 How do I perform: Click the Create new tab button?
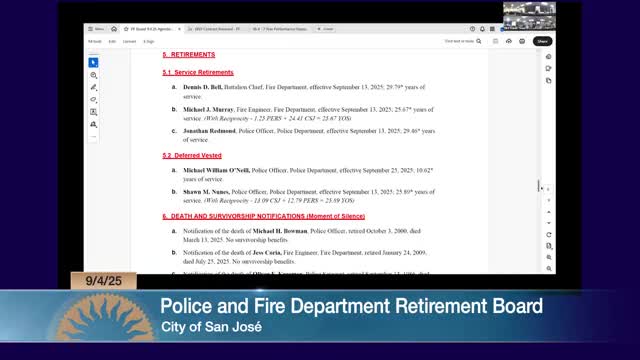(x=326, y=29)
